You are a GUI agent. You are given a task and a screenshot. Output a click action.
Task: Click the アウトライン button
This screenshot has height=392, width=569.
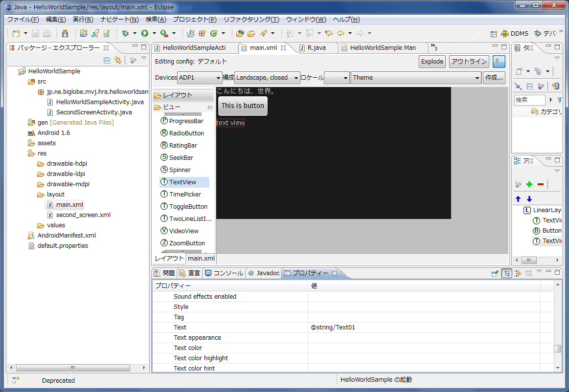pos(469,61)
